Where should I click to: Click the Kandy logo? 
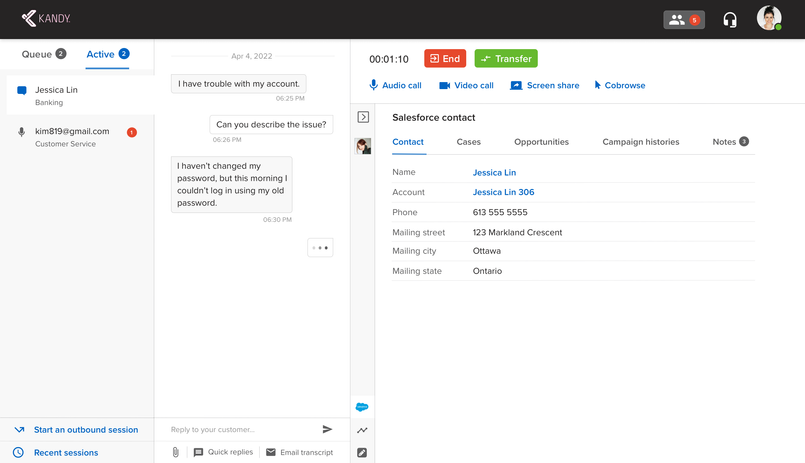(46, 18)
